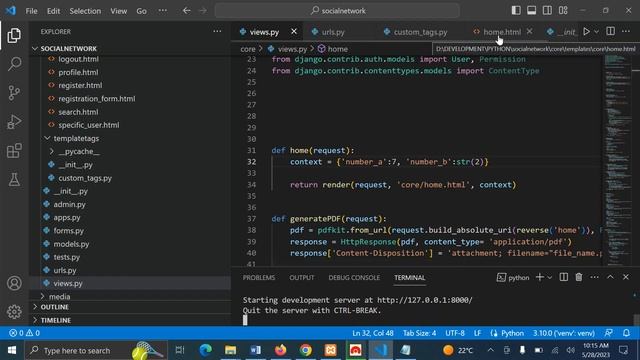Screen dimensions: 640x360
Task: Open the notifications bell in status bar
Action: [626, 333]
